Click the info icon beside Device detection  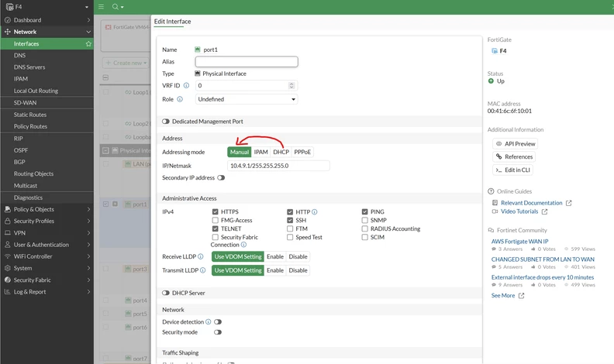(x=209, y=321)
